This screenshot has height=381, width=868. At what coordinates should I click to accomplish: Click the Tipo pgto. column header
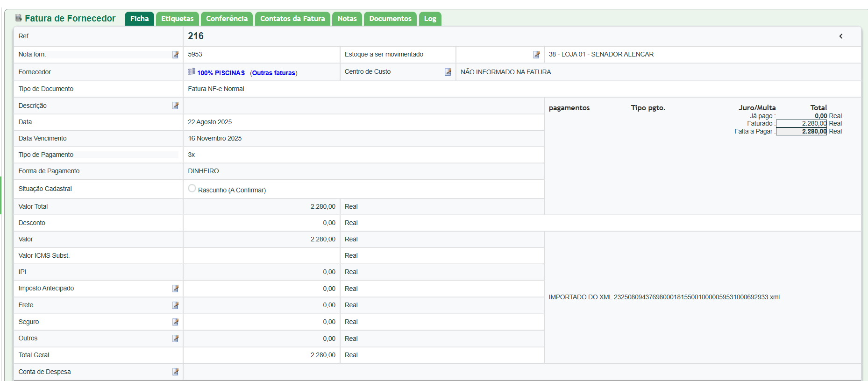pyautogui.click(x=648, y=108)
